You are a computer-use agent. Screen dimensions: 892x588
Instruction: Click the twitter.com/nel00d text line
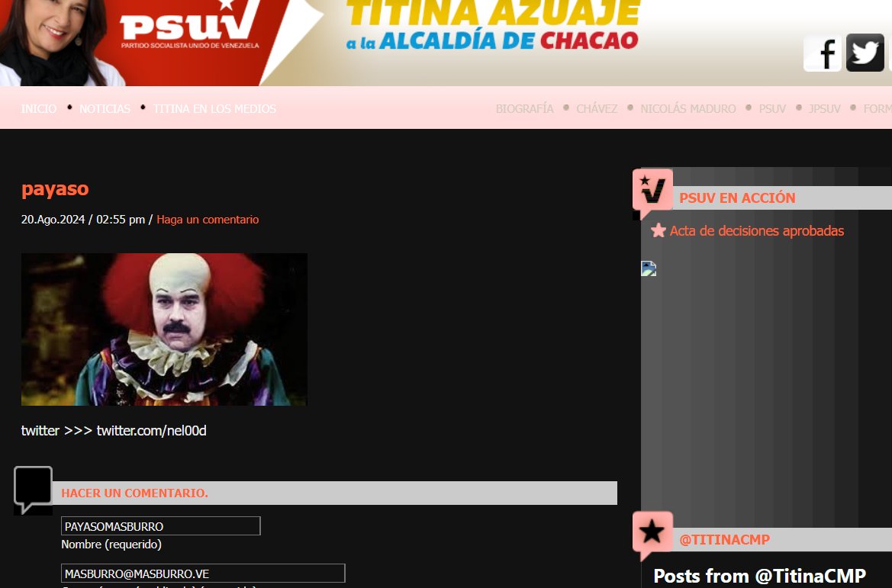[x=114, y=430]
